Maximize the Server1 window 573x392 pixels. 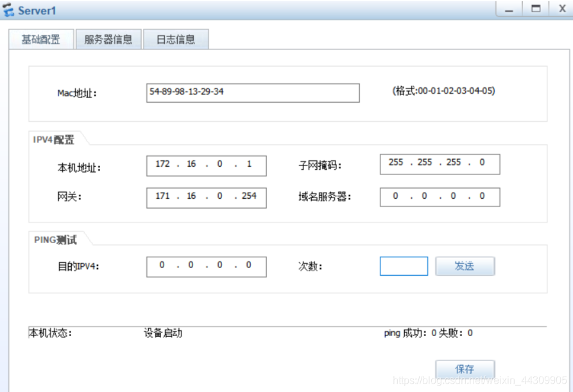coord(536,9)
